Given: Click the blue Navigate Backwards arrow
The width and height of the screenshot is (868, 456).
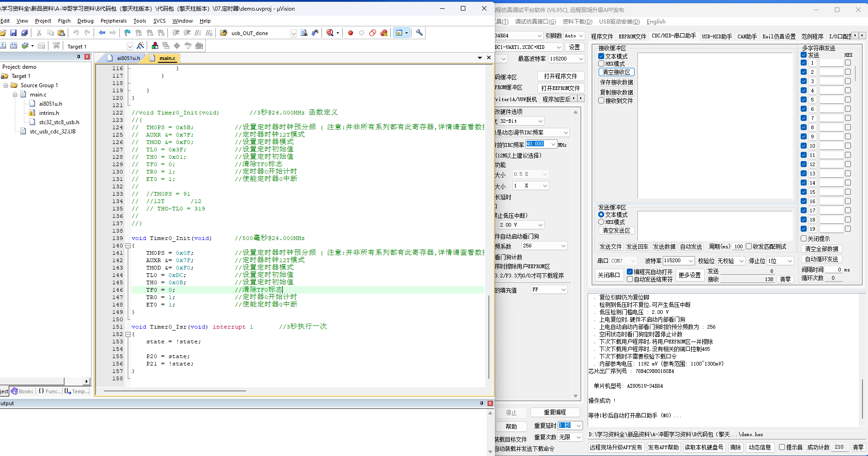Looking at the screenshot, I should click(x=102, y=33).
